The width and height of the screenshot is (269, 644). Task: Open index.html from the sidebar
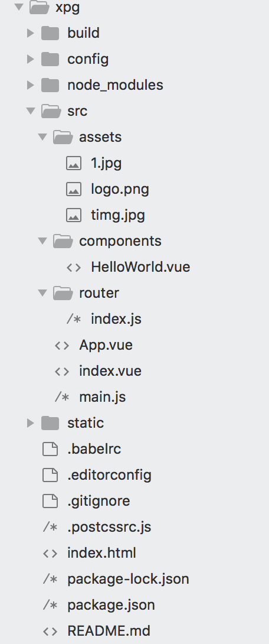pos(101,553)
